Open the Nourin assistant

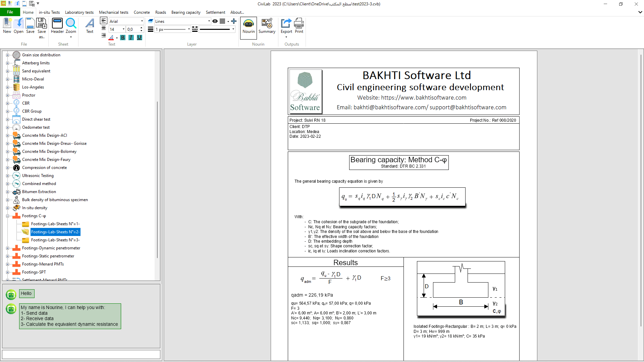[249, 26]
